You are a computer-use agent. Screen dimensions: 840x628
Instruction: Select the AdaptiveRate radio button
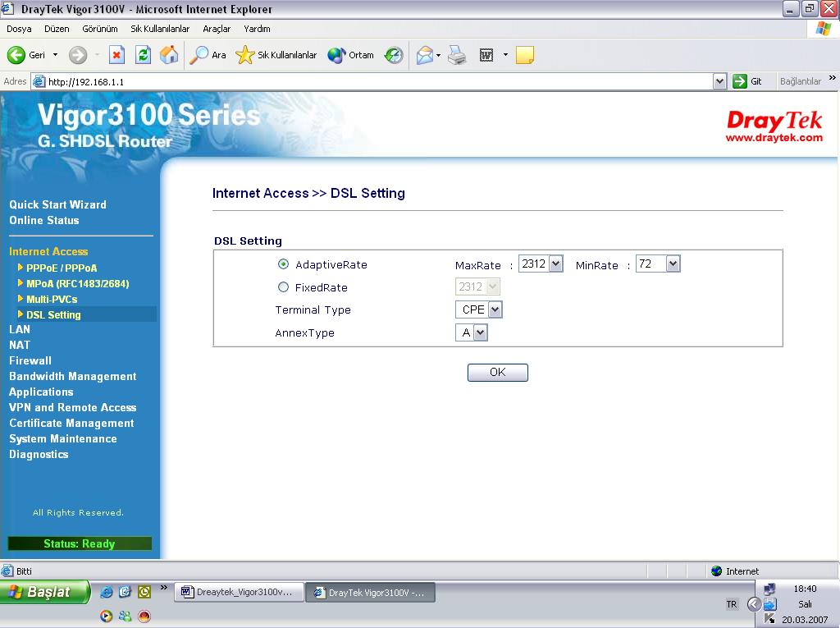point(284,264)
